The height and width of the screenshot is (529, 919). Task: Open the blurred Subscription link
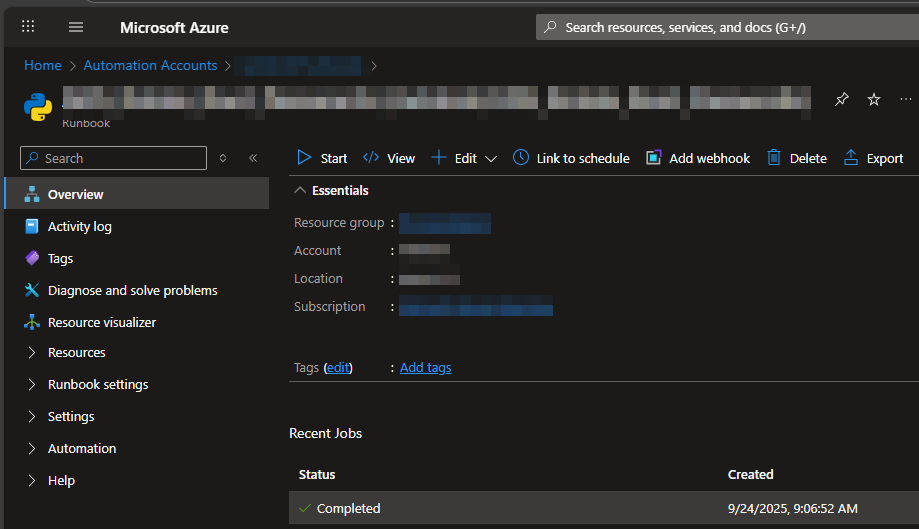coord(475,306)
